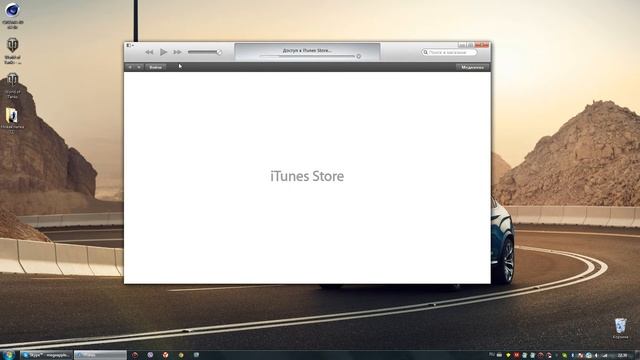Cancel iTunes Store loading with stop icon

pos(358,56)
